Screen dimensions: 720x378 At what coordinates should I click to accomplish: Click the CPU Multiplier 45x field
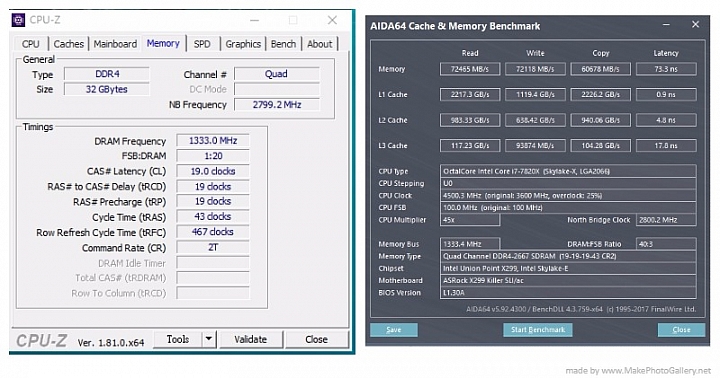click(470, 220)
